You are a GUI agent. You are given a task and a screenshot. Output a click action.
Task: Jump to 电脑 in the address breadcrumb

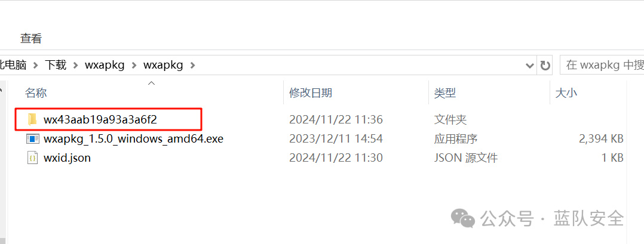(x=13, y=65)
